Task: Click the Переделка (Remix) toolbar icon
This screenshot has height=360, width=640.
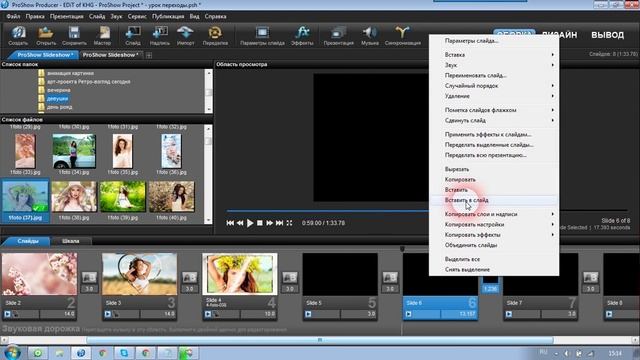Action: point(215,36)
